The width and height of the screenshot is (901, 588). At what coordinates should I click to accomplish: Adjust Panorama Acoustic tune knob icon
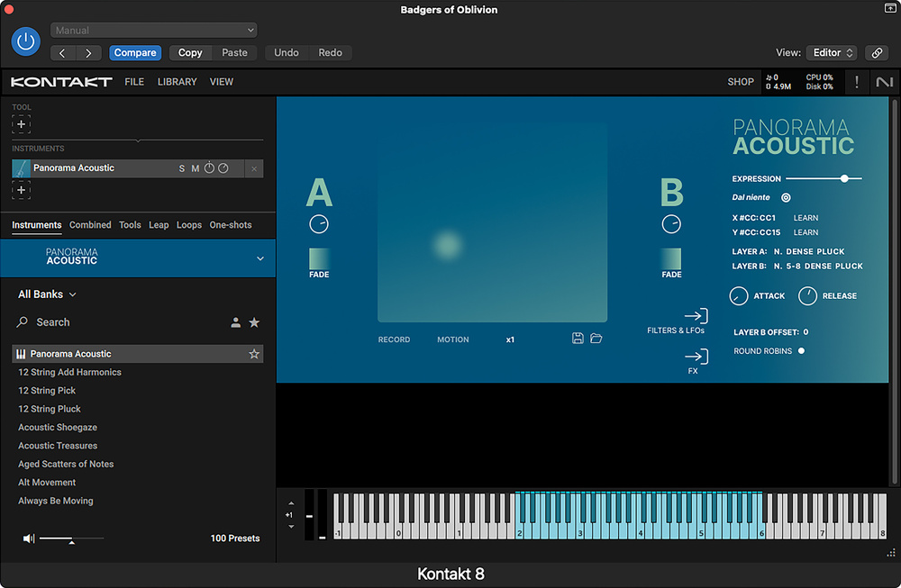[209, 167]
